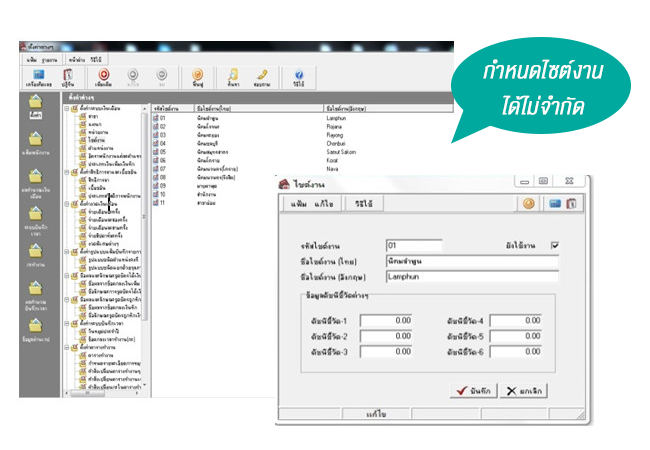This screenshot has width=650, height=450.
Task: Click the blue help question-mark icon
Action: [298, 76]
